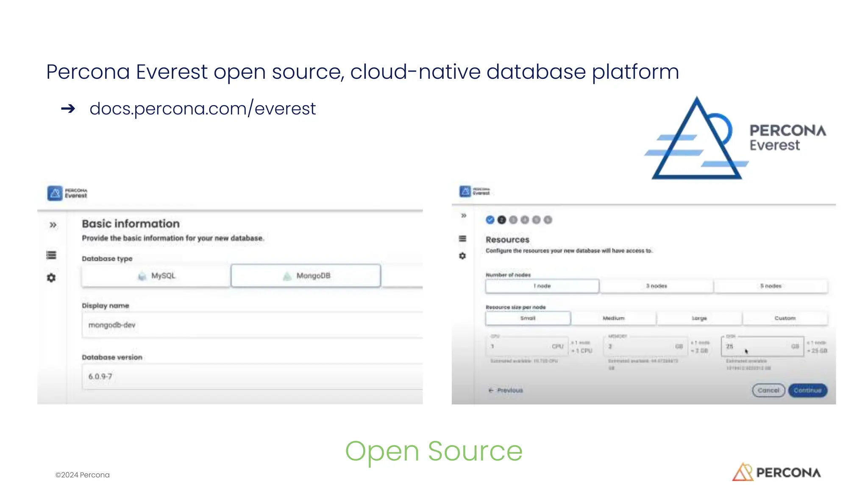Select MongoDB as the database type

click(x=306, y=276)
